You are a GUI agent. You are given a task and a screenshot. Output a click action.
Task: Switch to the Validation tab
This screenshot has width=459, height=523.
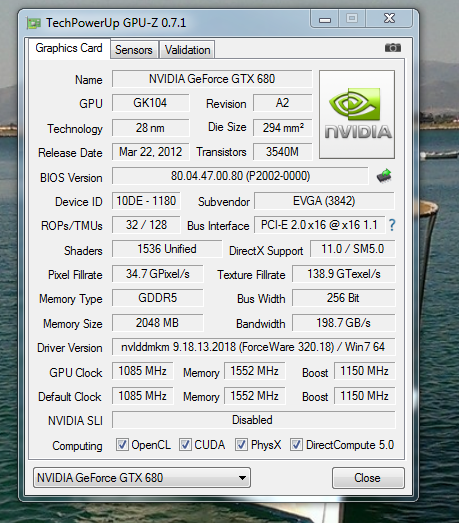click(187, 50)
